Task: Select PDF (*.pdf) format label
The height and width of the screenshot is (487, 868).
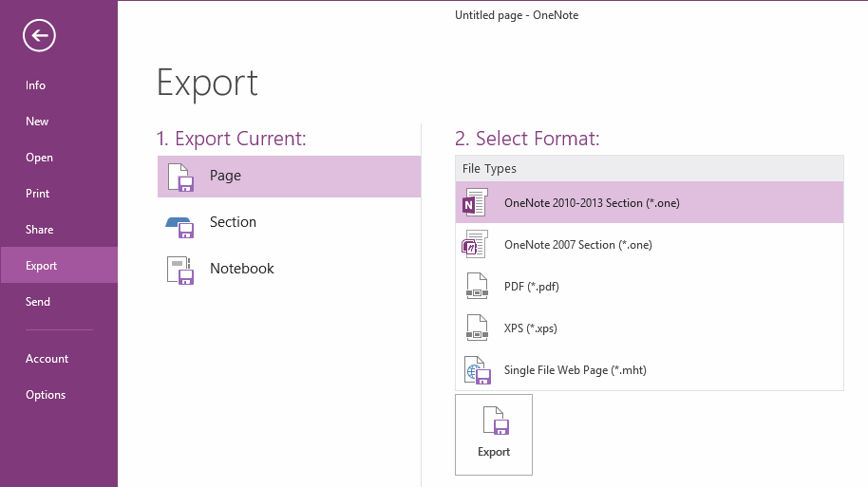Action: point(532,287)
